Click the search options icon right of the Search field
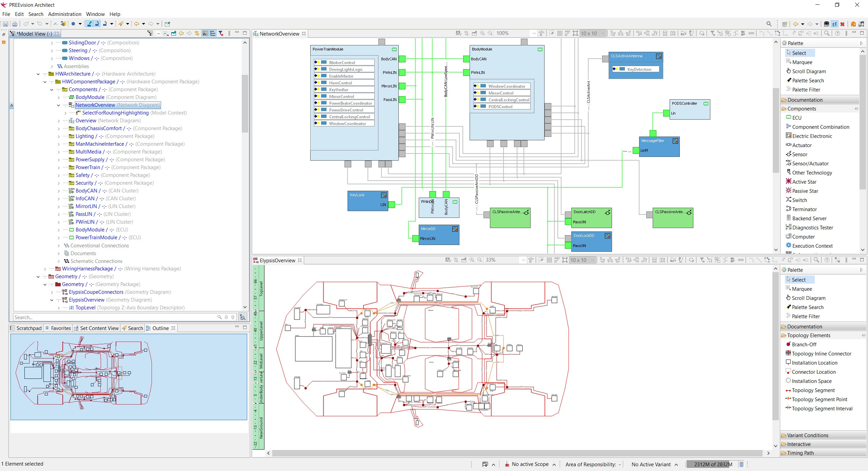The image size is (868, 471). click(243, 317)
